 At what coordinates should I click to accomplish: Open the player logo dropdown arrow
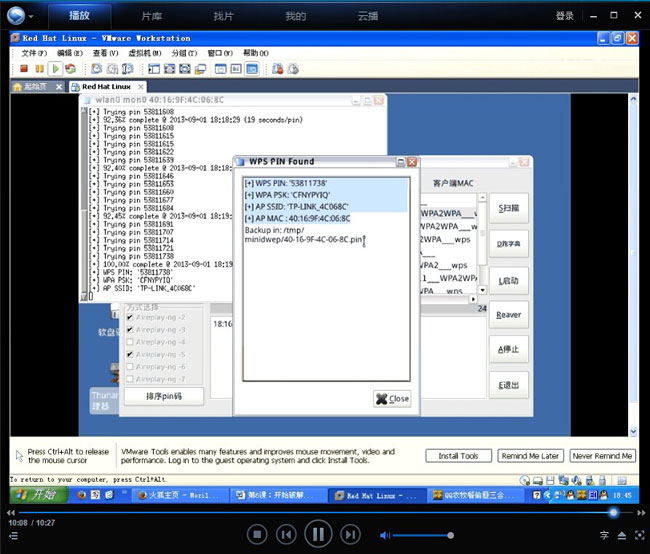[31, 17]
